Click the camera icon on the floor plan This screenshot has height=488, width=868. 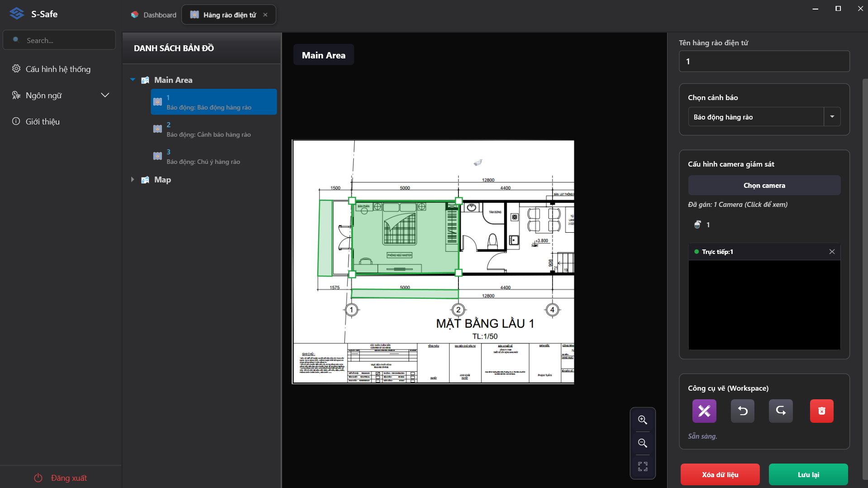coord(478,163)
